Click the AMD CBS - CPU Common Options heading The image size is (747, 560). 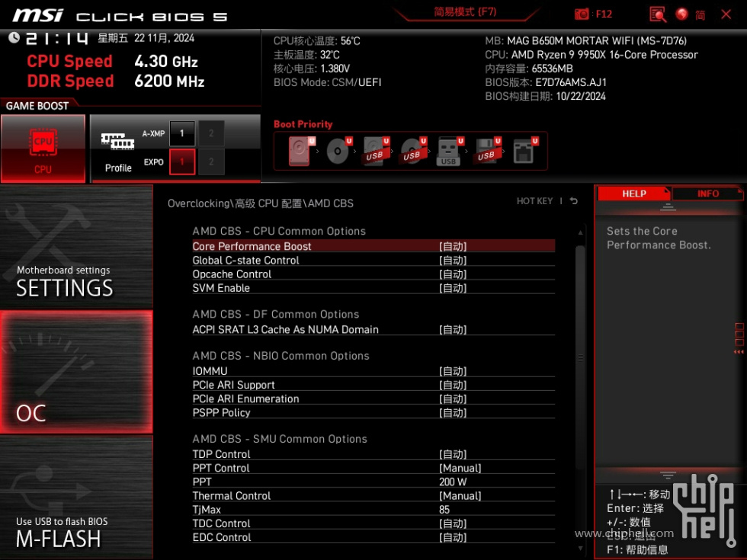pos(279,231)
